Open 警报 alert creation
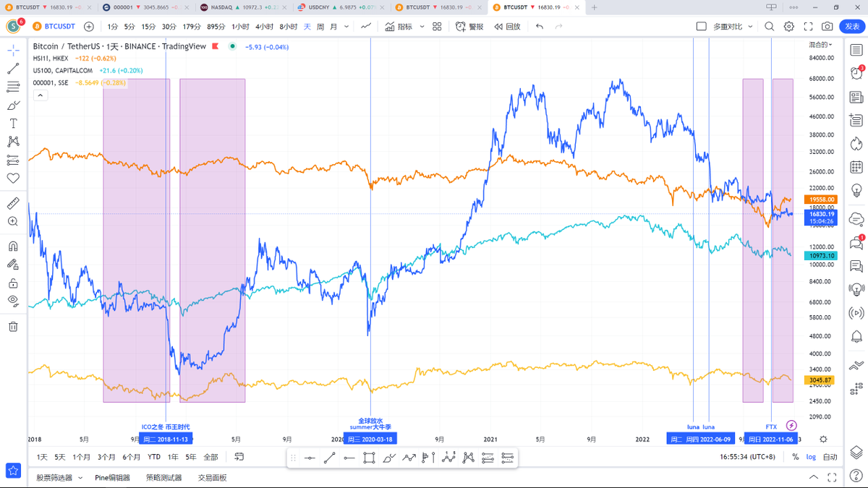Image resolution: width=868 pixels, height=488 pixels. tap(469, 27)
